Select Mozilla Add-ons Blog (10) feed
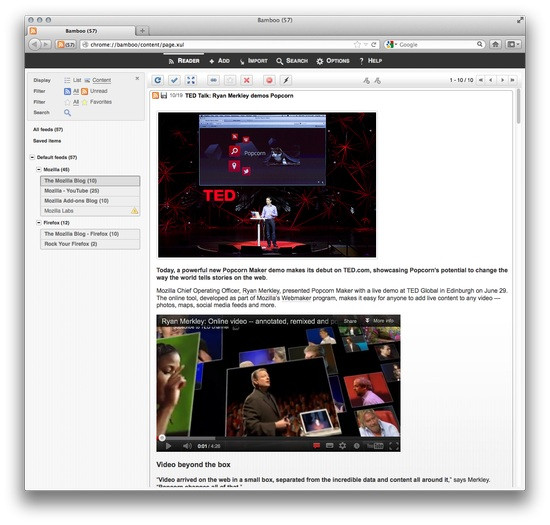This screenshot has width=550, height=525. click(90, 201)
